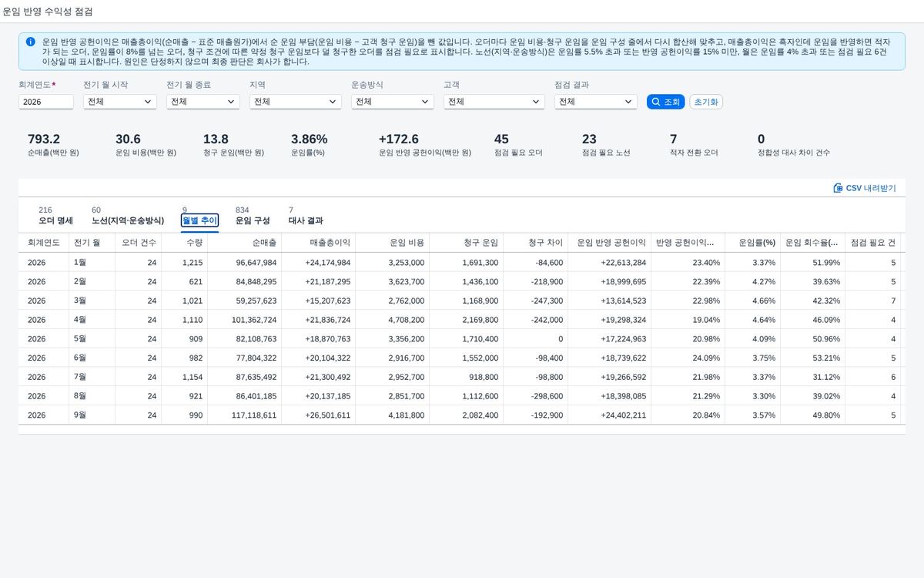Image resolution: width=924 pixels, height=578 pixels.
Task: Click the 청구 차이 column header
Action: (x=535, y=243)
